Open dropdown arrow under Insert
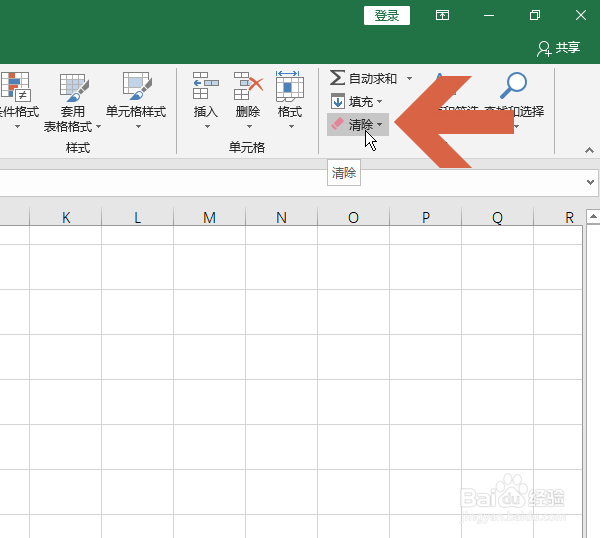600x538 pixels. [x=207, y=127]
